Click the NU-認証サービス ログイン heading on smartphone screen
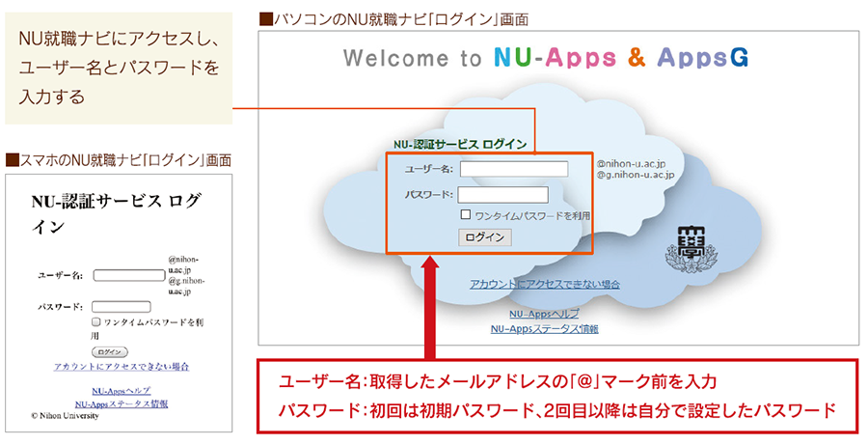 pos(116,213)
